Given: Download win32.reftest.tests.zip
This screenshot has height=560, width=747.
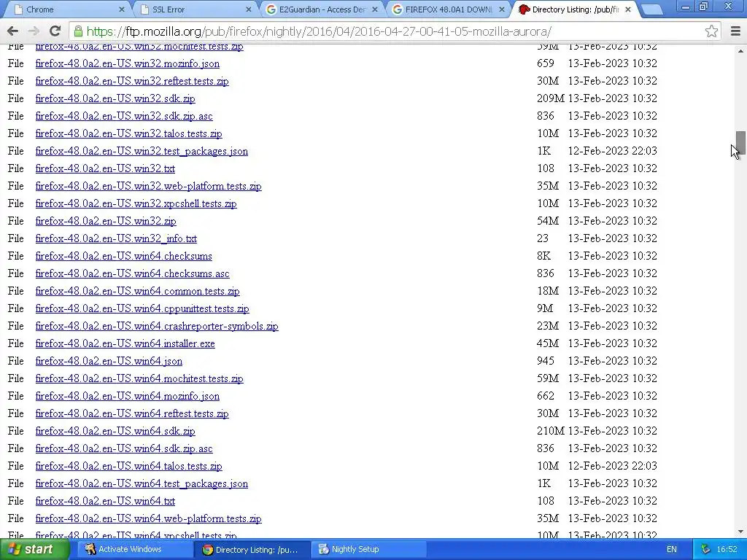Looking at the screenshot, I should (x=132, y=81).
